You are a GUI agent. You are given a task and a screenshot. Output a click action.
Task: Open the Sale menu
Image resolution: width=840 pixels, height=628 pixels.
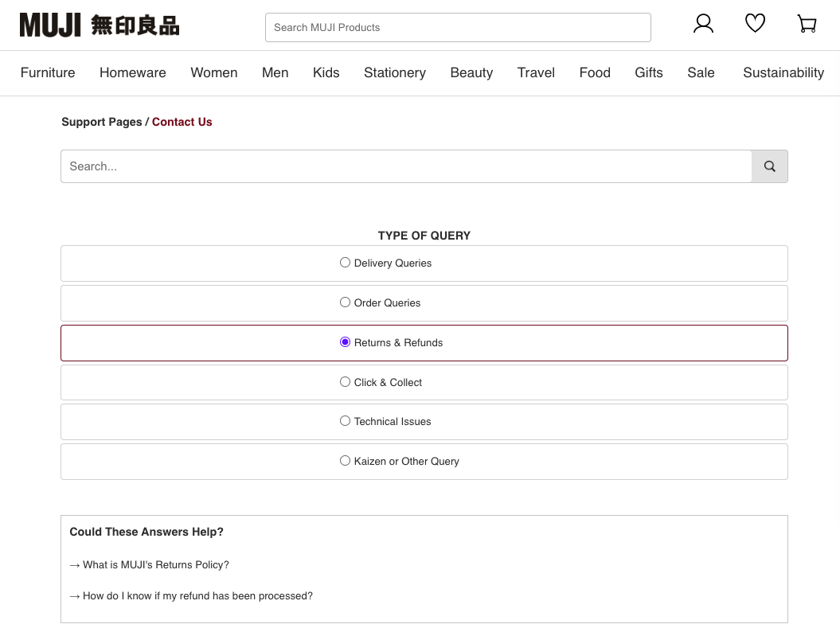[x=701, y=72]
